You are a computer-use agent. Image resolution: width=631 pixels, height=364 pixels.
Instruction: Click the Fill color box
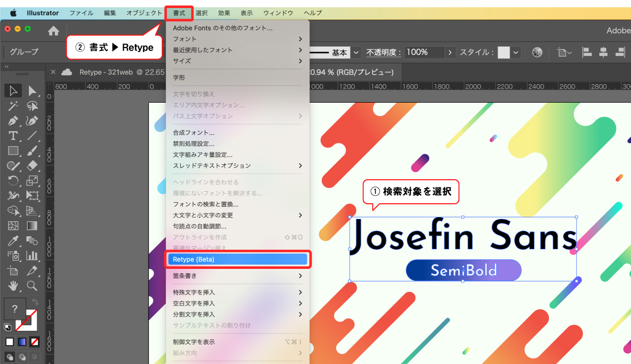pos(15,309)
